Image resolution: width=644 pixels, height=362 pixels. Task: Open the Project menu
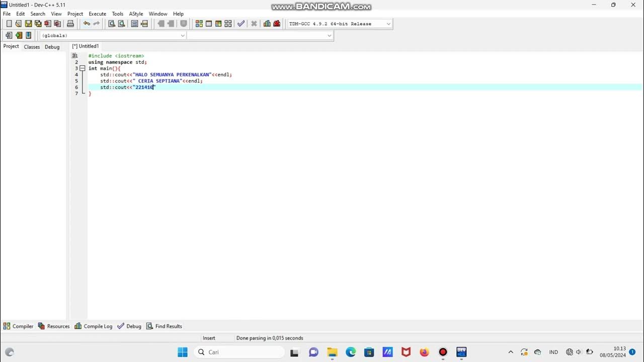coord(75,14)
